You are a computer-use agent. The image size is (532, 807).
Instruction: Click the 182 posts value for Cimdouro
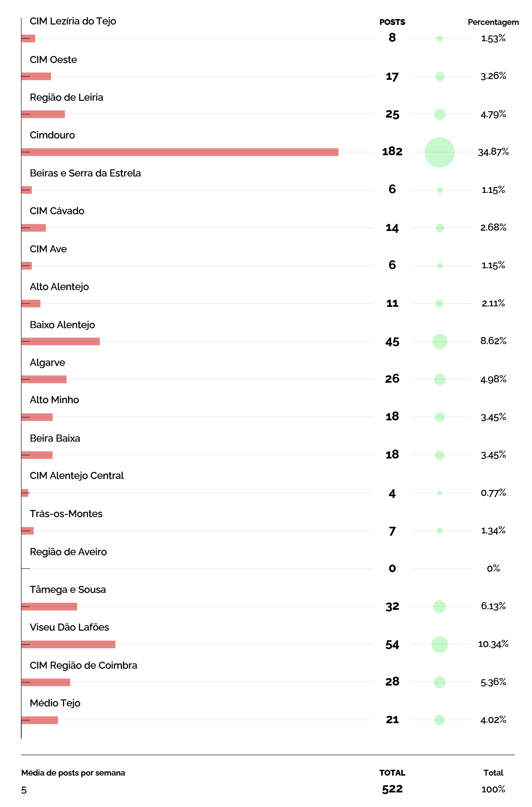tap(392, 152)
